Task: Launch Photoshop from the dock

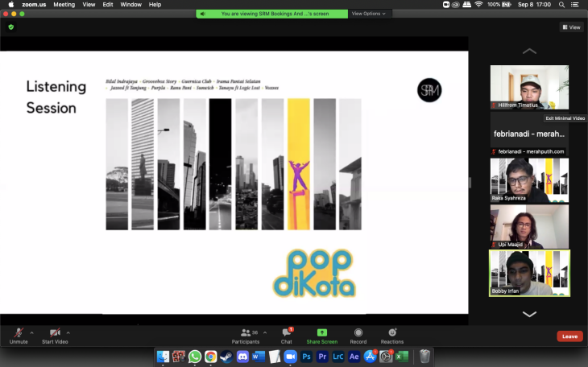Action: [x=306, y=357]
